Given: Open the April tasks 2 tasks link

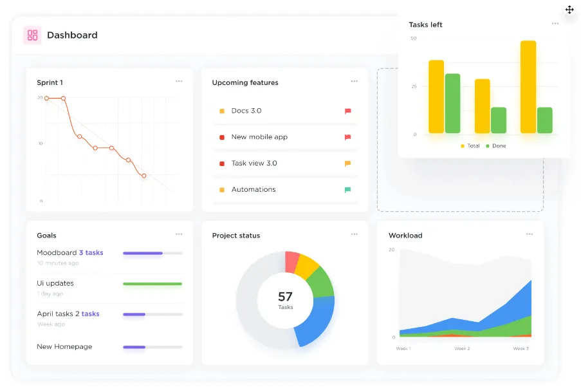Looking at the screenshot, I should tap(88, 313).
